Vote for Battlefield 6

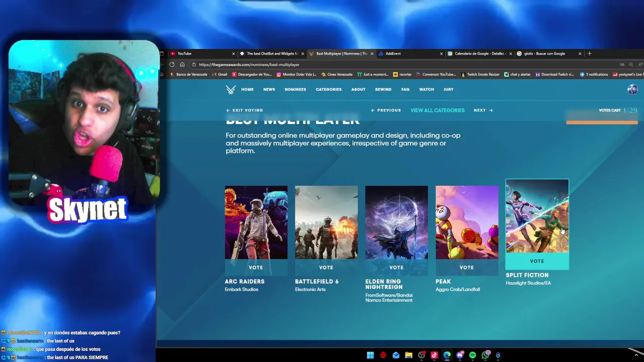coord(326,267)
